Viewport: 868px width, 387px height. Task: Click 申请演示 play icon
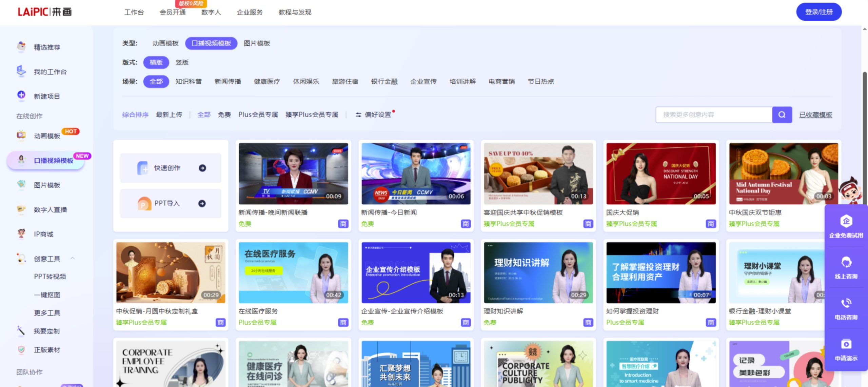pos(846,344)
